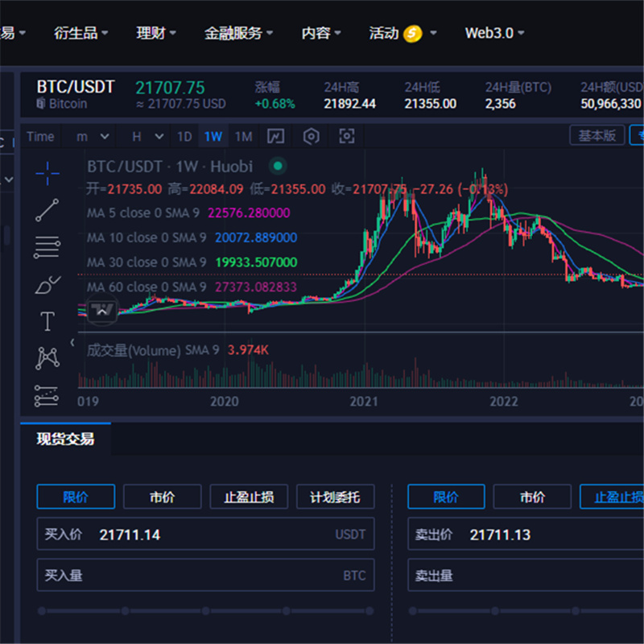Click the BTC/USDT · 1W · Huobi chart title
Viewport: 644px width, 644px height.
pyautogui.click(x=170, y=167)
